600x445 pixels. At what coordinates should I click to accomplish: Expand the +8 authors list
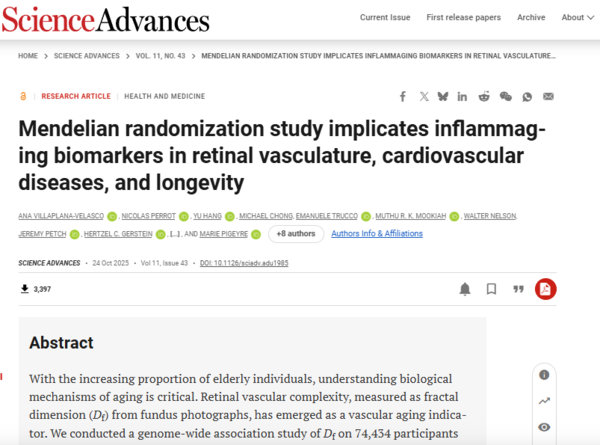[x=295, y=234]
